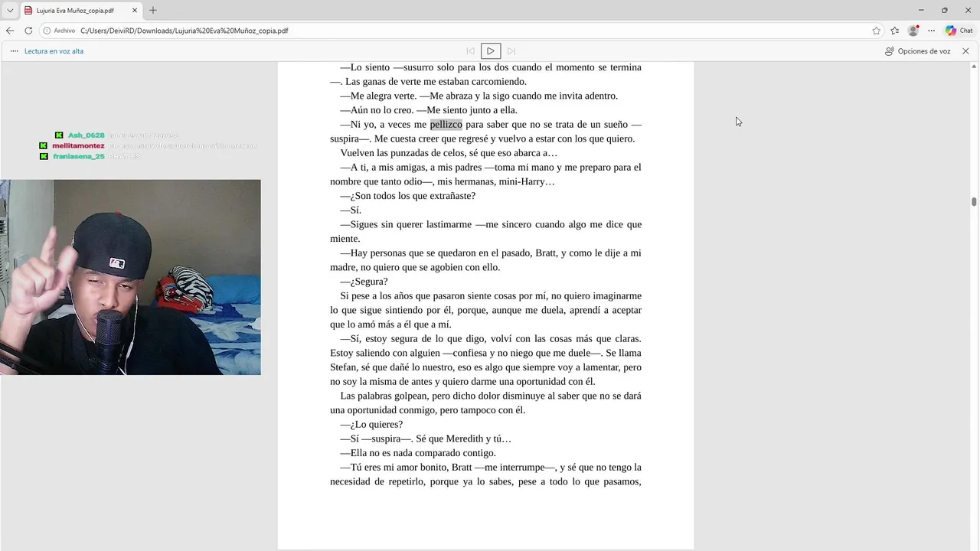
Task: Click the webcam overlay video
Action: [130, 277]
